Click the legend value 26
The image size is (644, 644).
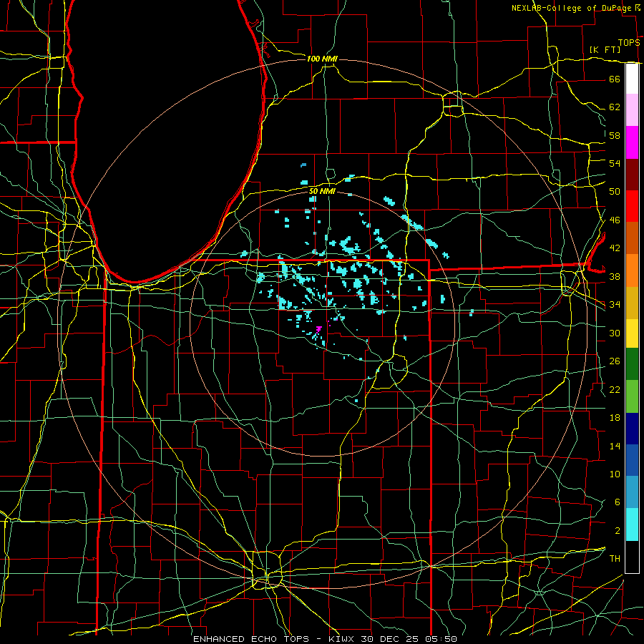[615, 361]
